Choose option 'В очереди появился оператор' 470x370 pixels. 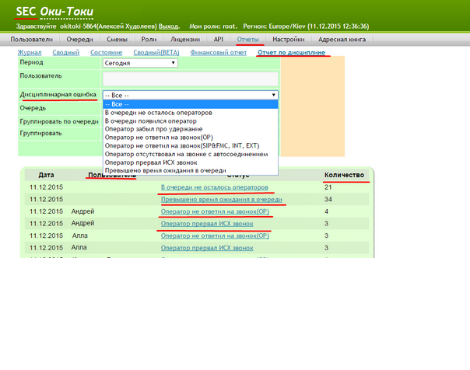[x=190, y=121]
